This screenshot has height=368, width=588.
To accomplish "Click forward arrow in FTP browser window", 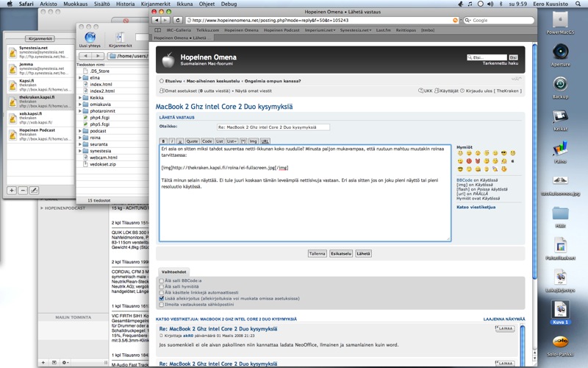I will [x=98, y=56].
